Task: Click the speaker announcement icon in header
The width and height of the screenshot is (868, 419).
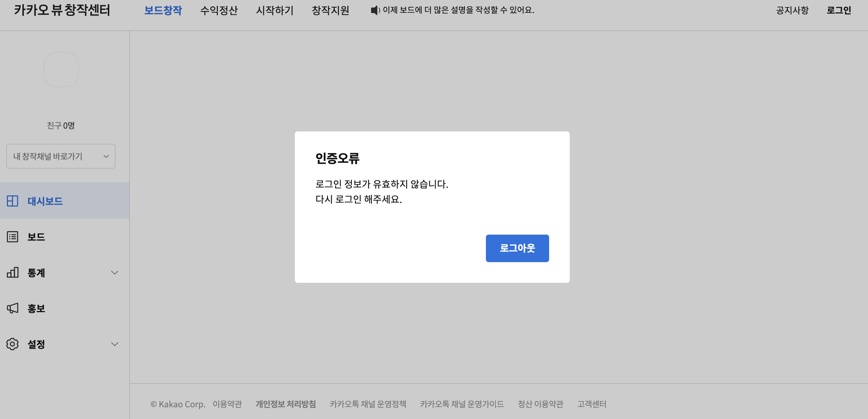Action: point(375,10)
